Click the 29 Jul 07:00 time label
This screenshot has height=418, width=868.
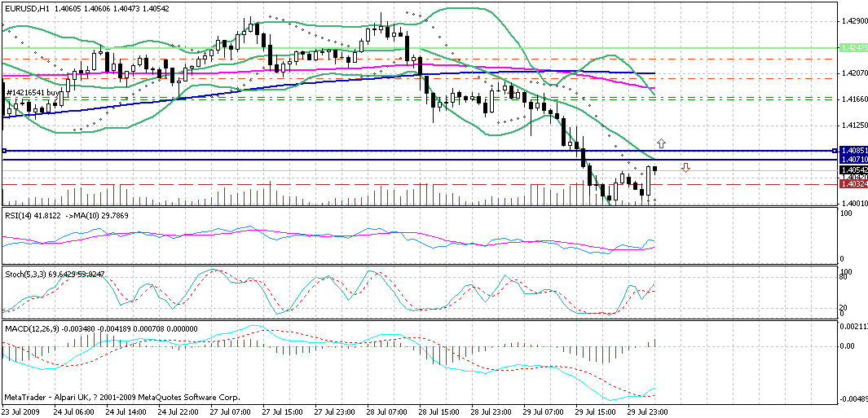[544, 412]
